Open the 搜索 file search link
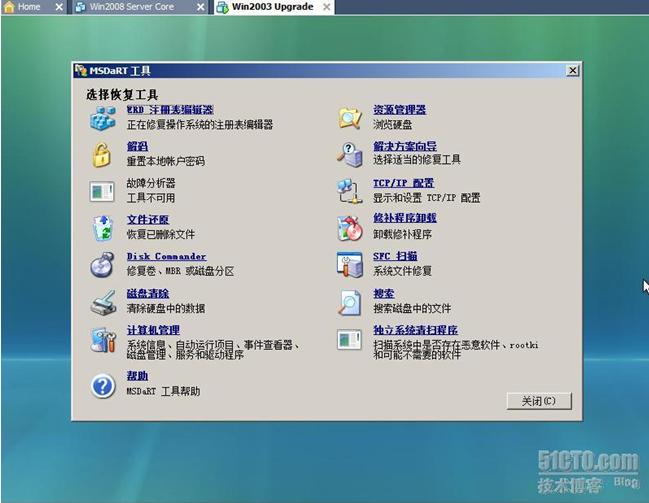This screenshot has width=649, height=503. point(383,293)
